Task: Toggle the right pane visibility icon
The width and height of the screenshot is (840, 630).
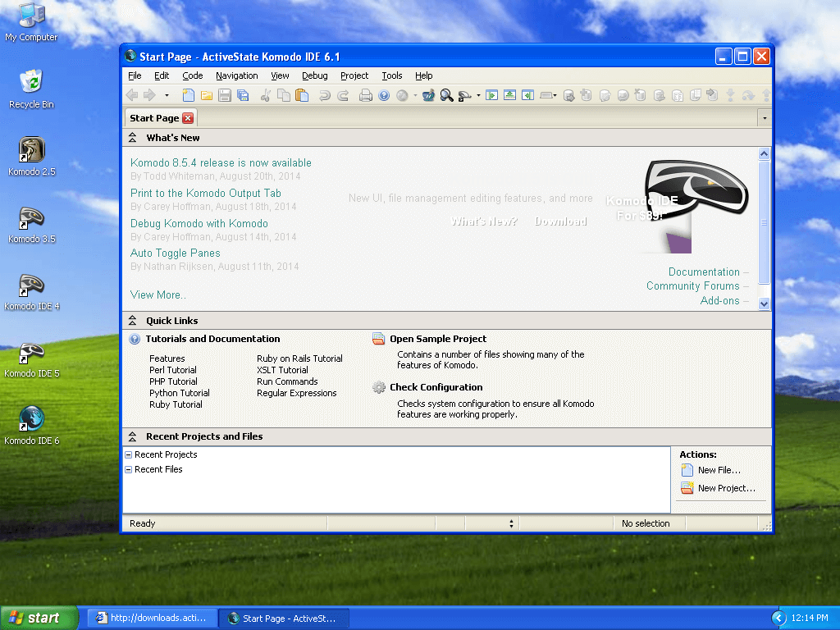Action: click(528, 95)
